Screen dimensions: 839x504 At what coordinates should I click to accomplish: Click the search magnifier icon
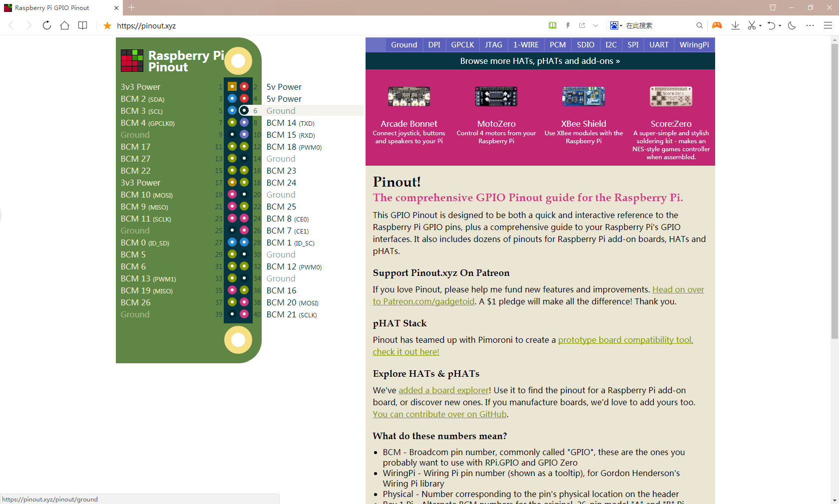(700, 25)
